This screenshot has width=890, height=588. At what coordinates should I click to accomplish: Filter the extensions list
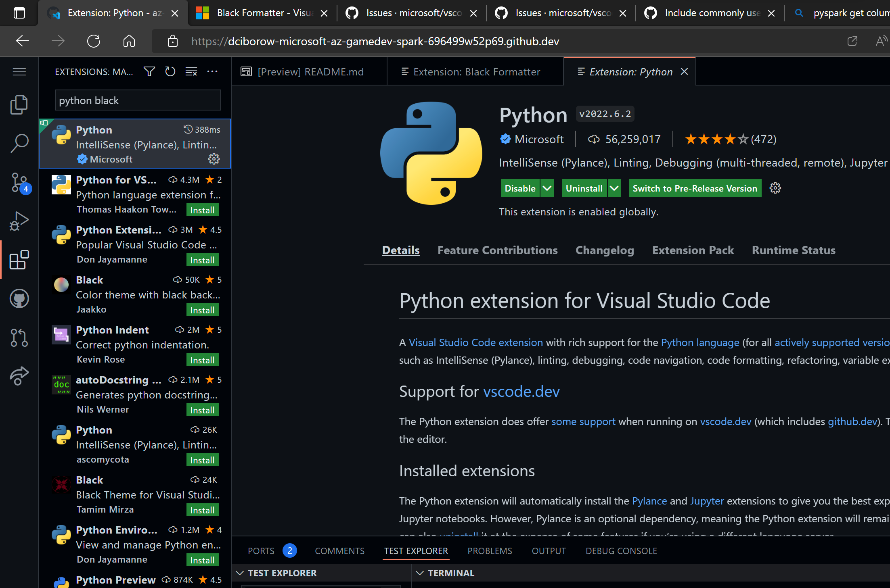[x=149, y=71]
